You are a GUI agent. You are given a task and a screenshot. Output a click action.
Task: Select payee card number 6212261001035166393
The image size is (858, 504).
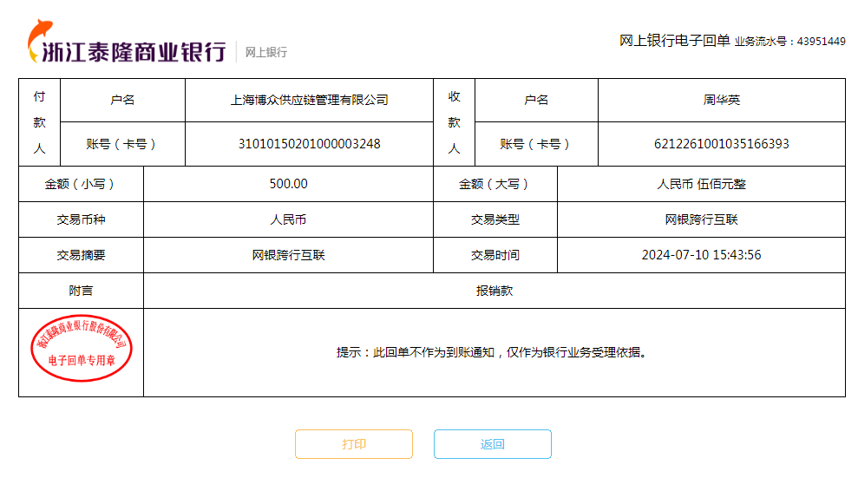click(x=721, y=144)
